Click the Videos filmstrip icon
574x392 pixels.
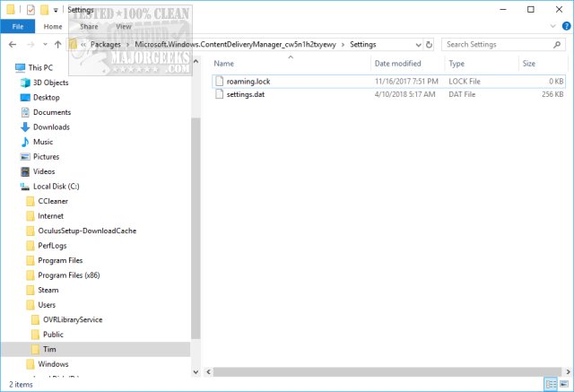pos(25,171)
